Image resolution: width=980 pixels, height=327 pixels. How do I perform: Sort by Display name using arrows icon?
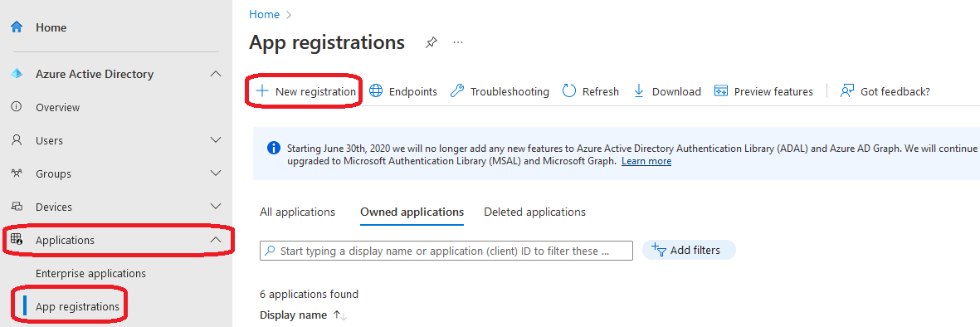click(339, 315)
